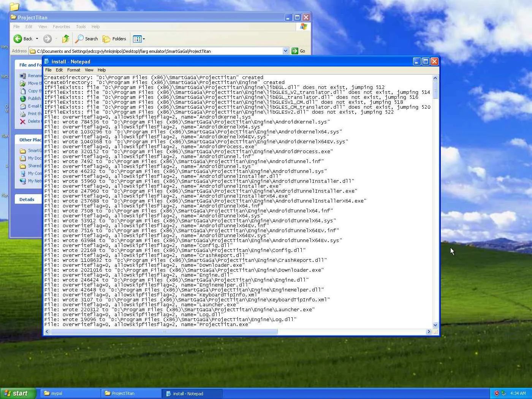
Task: Open the Help menu in ProjectTitan Explorer
Action: coord(95,27)
